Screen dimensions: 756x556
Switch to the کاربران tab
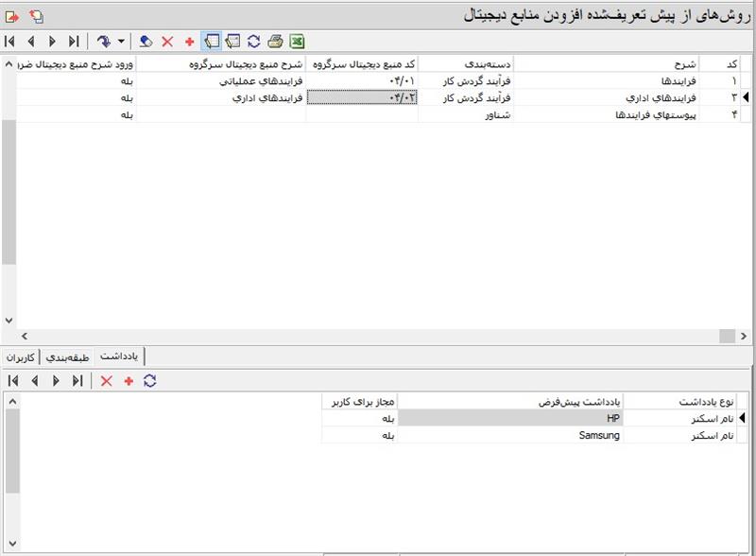(x=21, y=356)
